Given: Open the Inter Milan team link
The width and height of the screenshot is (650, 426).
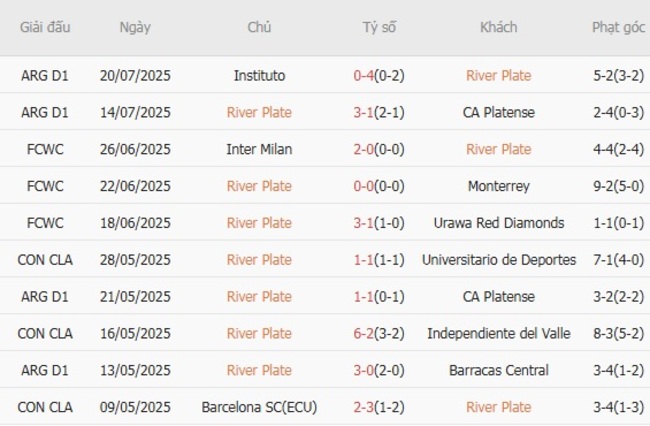Looking at the screenshot, I should pyautogui.click(x=259, y=149).
